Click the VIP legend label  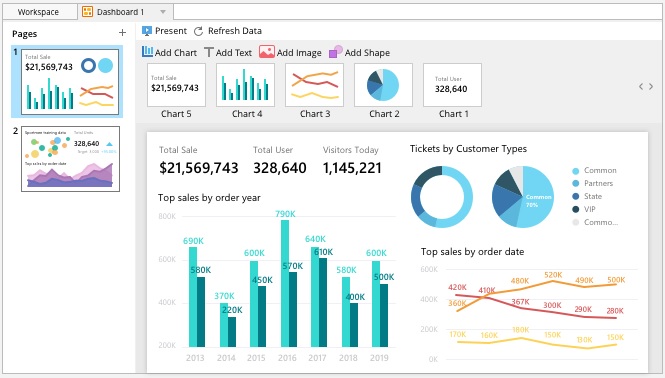590,209
